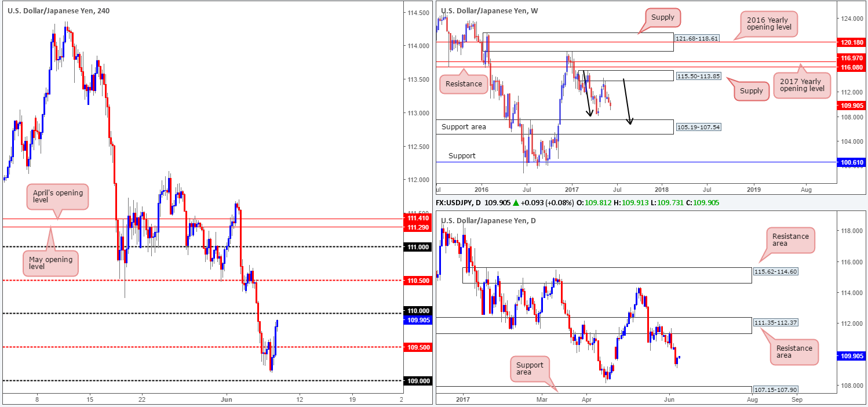Image resolution: width=868 pixels, height=407 pixels.
Task: Click the 2018 label on weekly time axis
Action: click(662, 189)
